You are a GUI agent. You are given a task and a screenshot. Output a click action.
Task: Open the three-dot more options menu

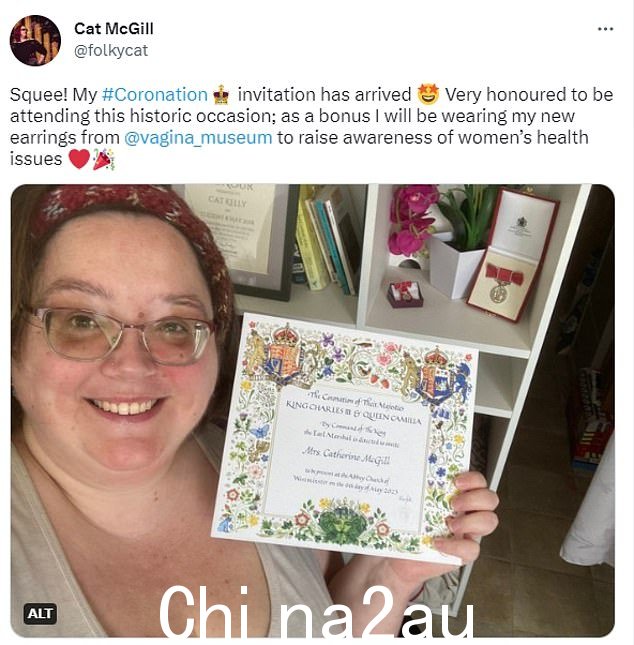click(605, 29)
